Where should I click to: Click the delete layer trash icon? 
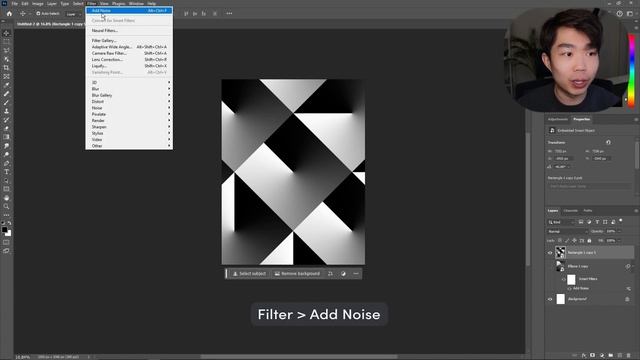point(629,356)
